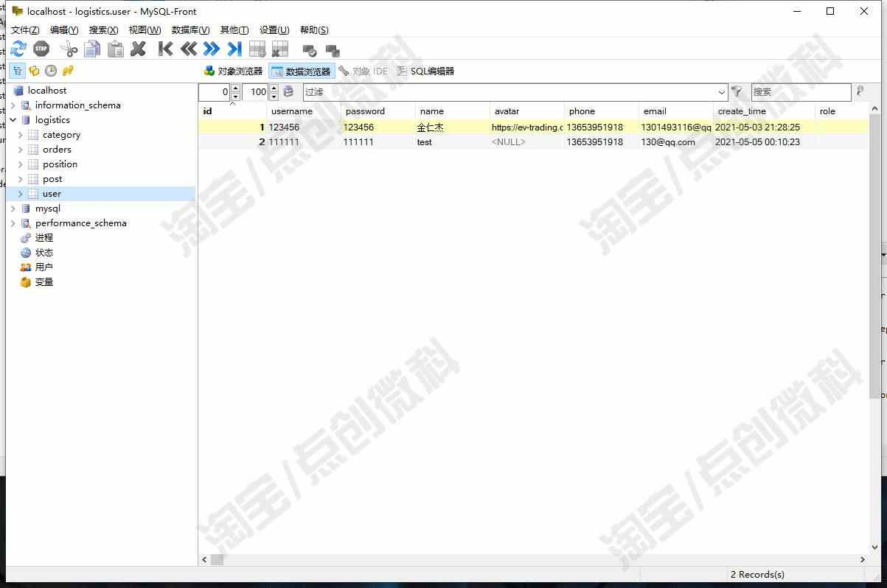Screen dimensions: 887x588
Task: Toggle the clock history icon
Action: [x=51, y=71]
